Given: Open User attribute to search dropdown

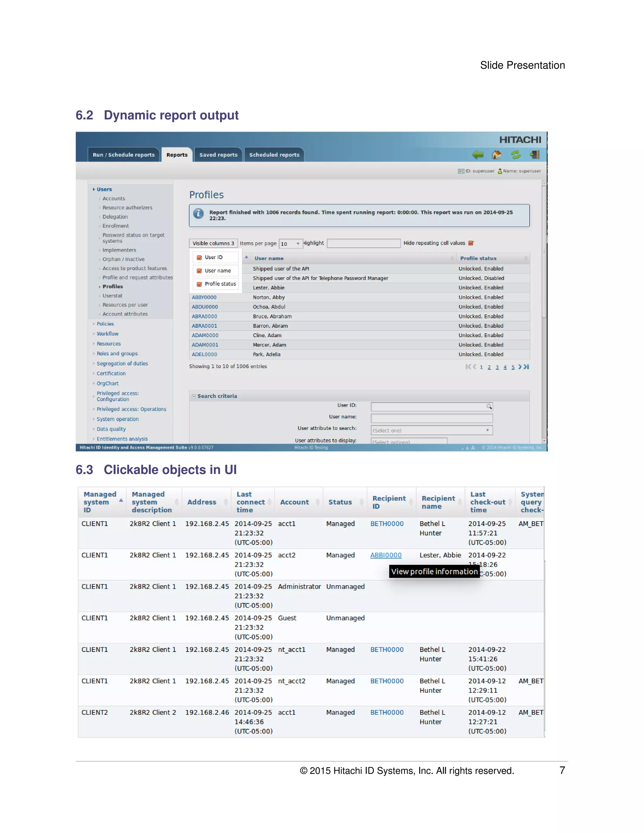Looking at the screenshot, I should pyautogui.click(x=431, y=430).
